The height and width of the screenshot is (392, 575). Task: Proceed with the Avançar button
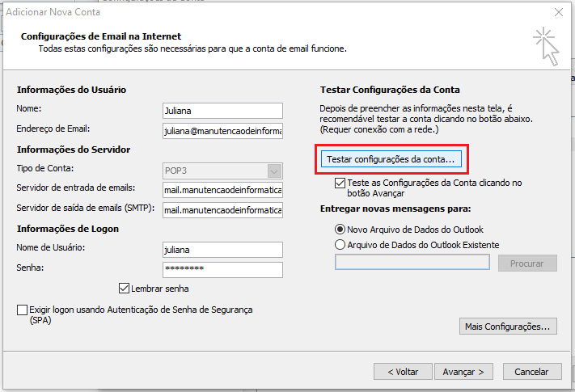(463, 372)
